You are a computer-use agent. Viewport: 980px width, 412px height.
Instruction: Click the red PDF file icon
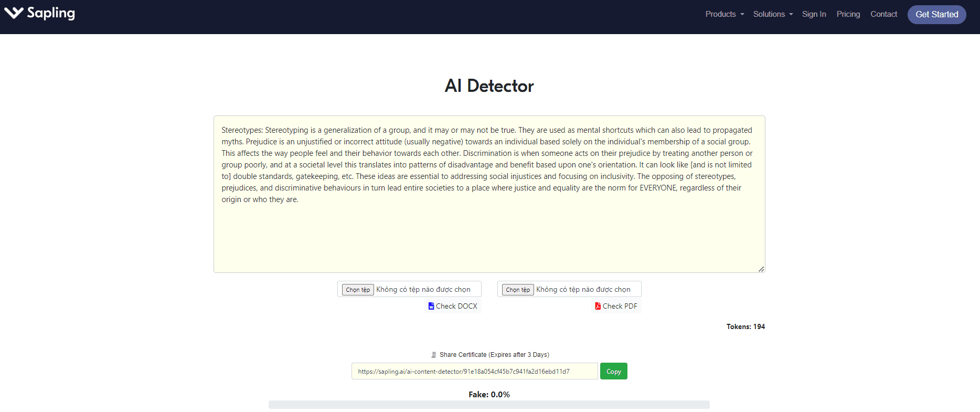(x=598, y=306)
